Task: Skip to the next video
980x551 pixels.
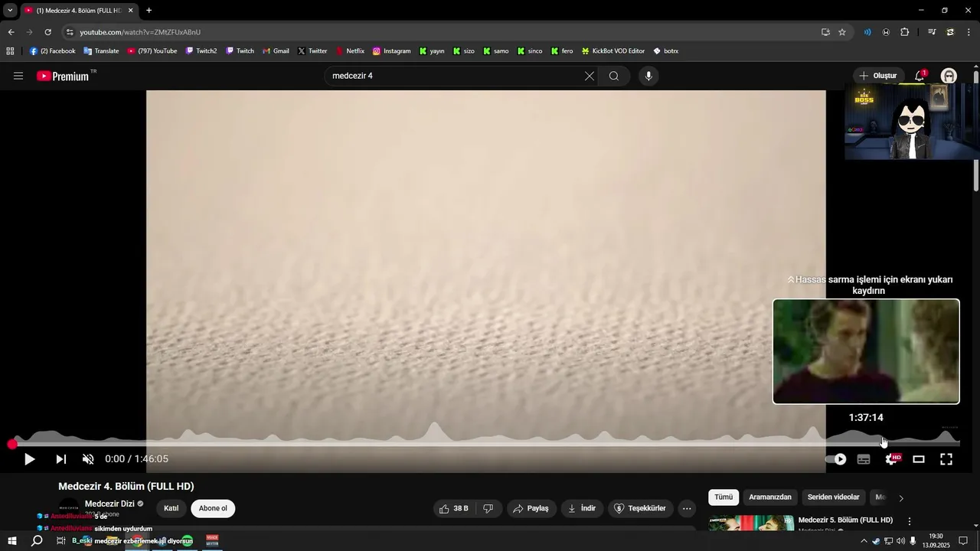Action: click(x=61, y=459)
